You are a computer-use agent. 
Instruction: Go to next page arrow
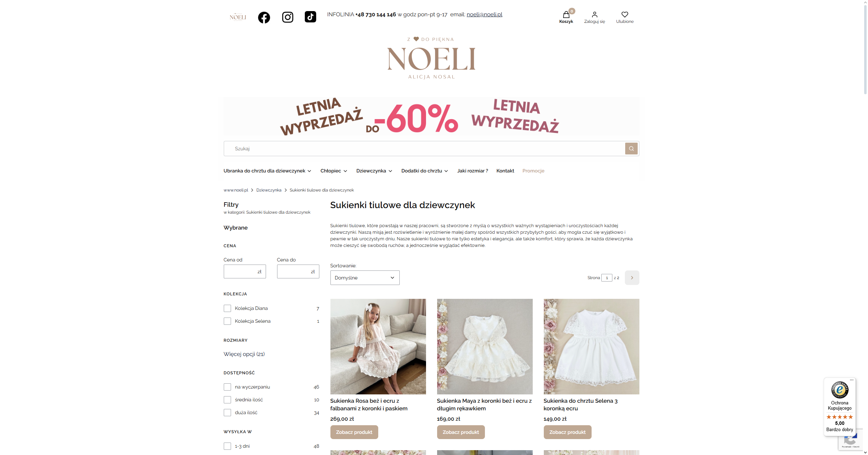tap(632, 278)
